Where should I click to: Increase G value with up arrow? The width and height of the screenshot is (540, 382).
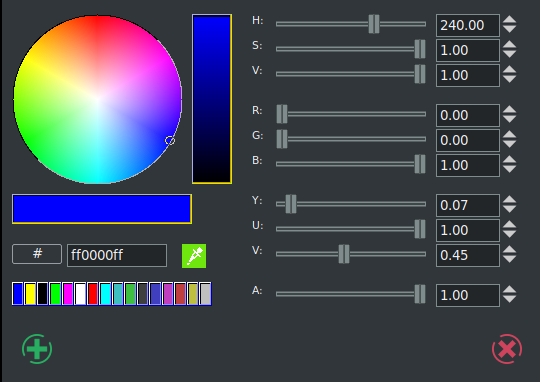[x=509, y=135]
